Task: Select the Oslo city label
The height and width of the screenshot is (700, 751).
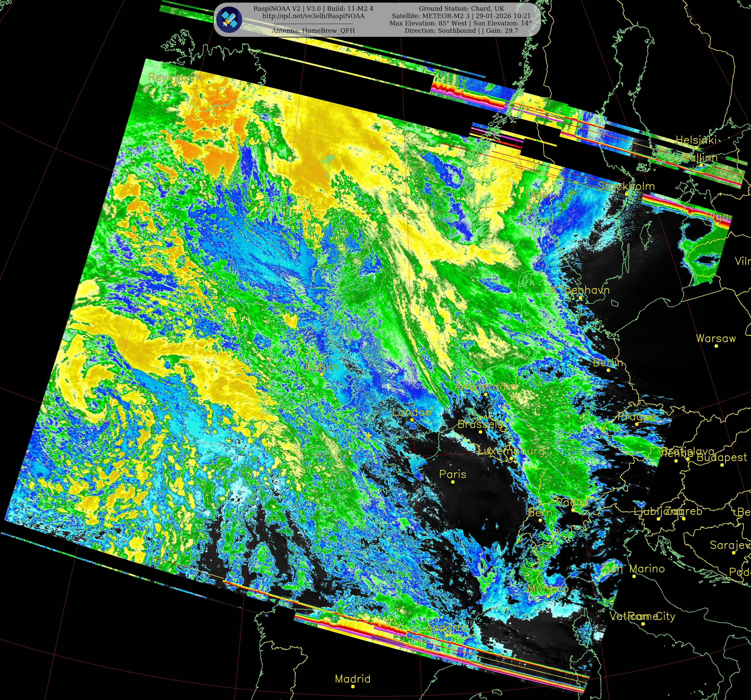Action: 537,194
